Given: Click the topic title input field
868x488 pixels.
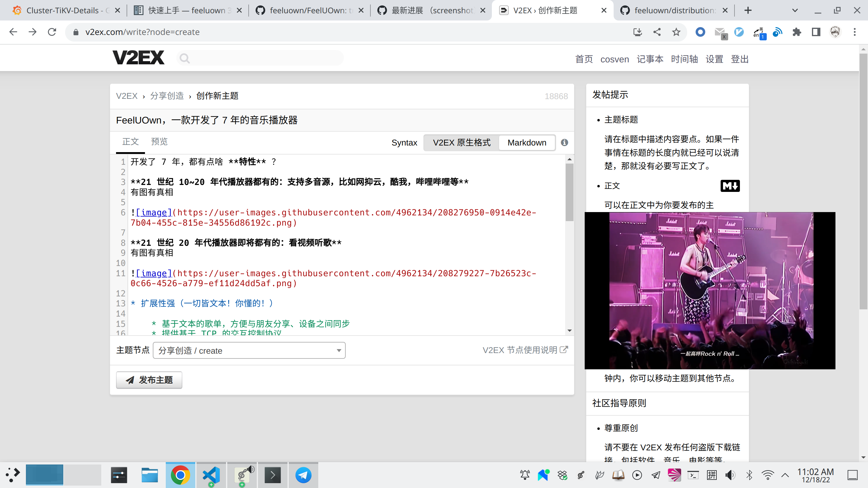Looking at the screenshot, I should 342,120.
